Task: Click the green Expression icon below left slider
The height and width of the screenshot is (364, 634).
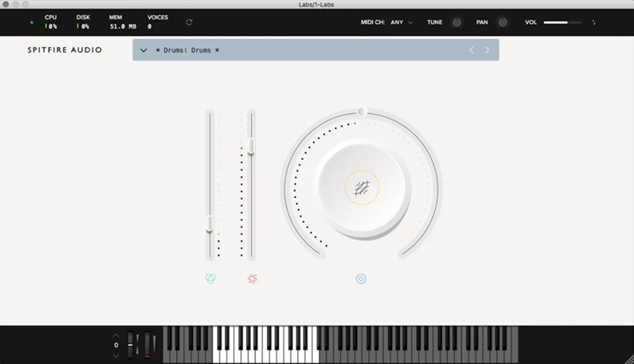Action: pos(211,279)
